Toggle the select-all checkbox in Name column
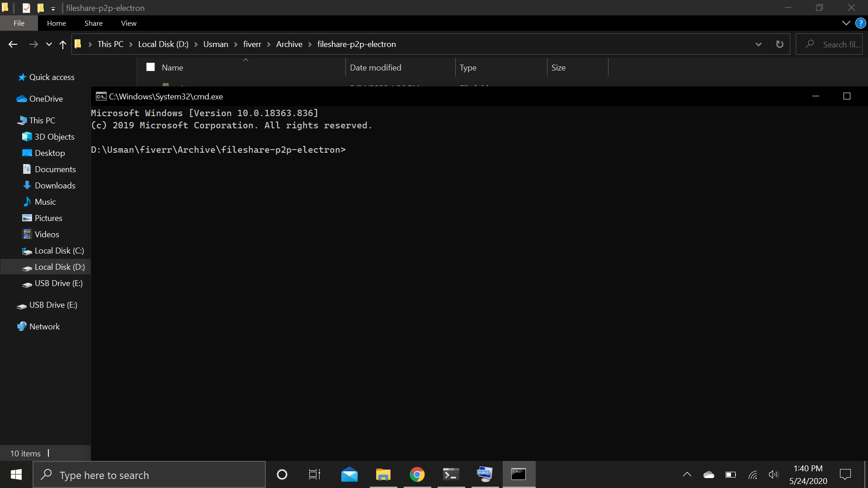Image resolution: width=868 pixels, height=488 pixels. pyautogui.click(x=150, y=66)
